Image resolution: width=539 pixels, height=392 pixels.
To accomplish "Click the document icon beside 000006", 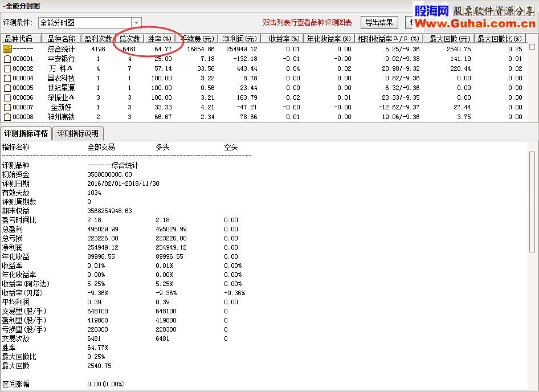I will (x=7, y=97).
